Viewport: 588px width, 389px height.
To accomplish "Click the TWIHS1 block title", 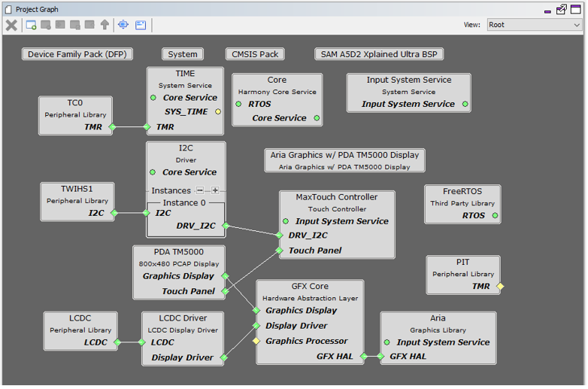I will (77, 189).
